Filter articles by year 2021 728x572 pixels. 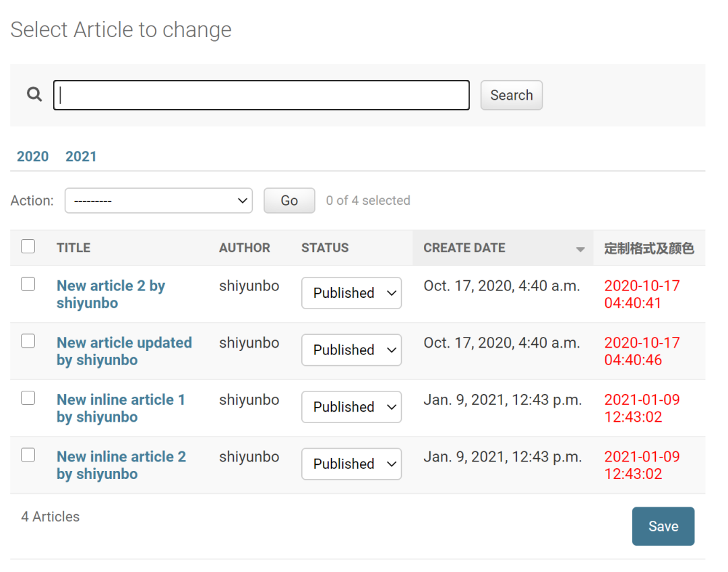(81, 156)
